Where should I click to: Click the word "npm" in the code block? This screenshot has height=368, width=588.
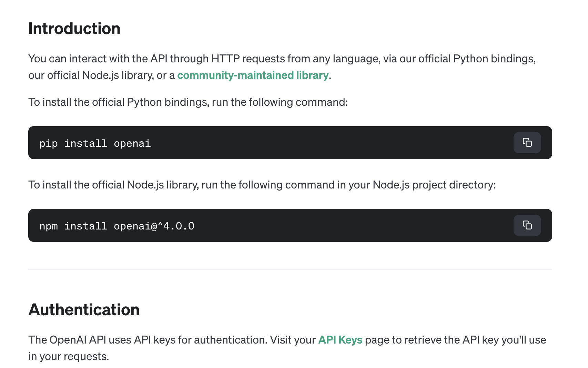(x=48, y=226)
